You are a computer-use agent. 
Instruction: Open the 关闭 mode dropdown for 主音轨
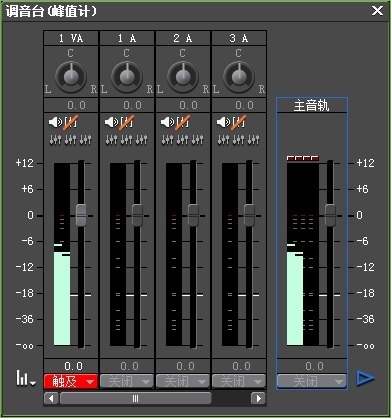pos(312,381)
